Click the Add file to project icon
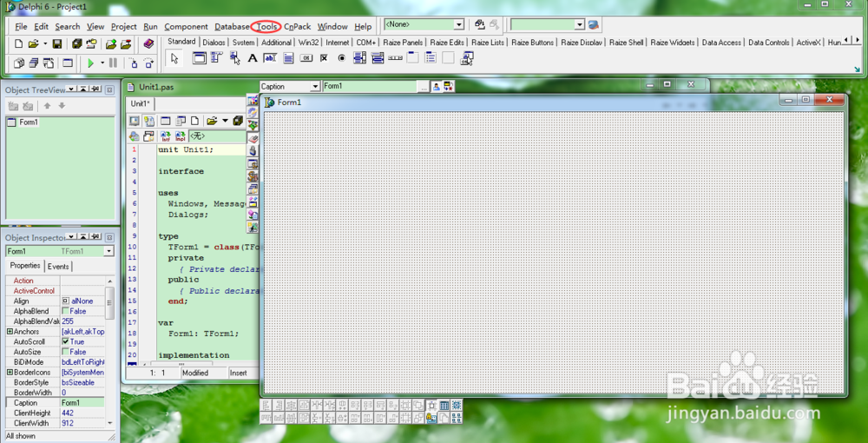The image size is (868, 443). point(111,43)
